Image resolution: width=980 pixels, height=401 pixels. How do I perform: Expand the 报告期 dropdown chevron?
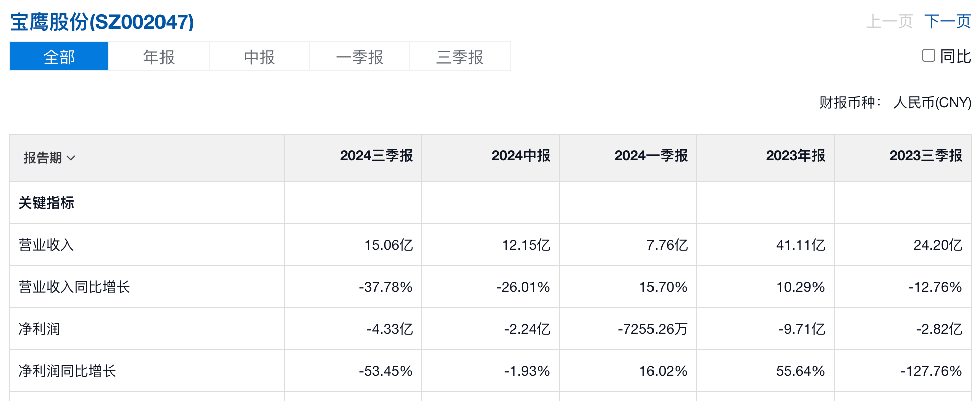tap(71, 158)
